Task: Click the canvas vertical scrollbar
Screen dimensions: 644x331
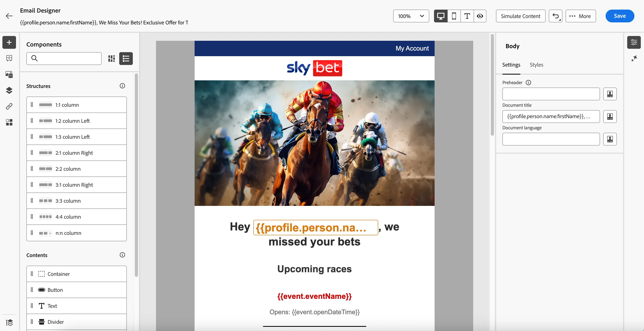Action: pos(492,85)
